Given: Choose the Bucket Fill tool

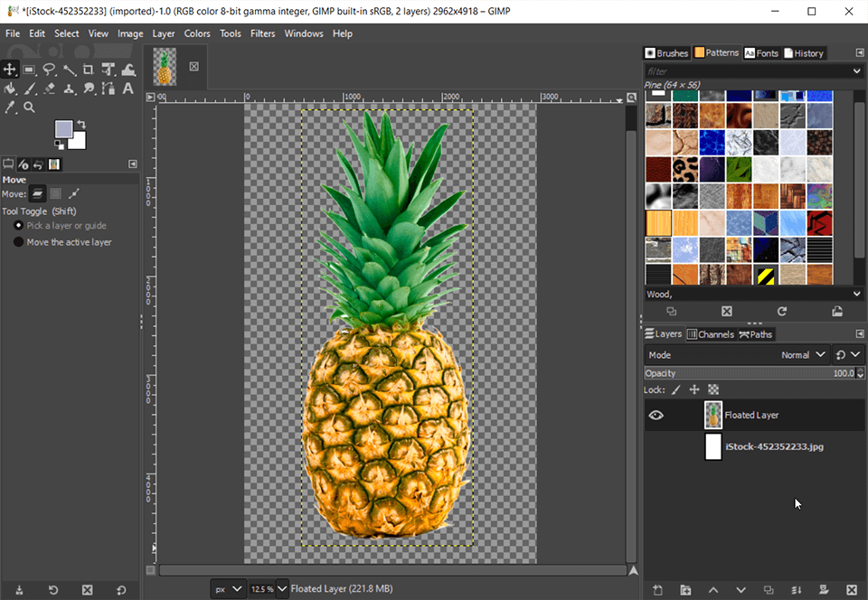Looking at the screenshot, I should coord(10,89).
